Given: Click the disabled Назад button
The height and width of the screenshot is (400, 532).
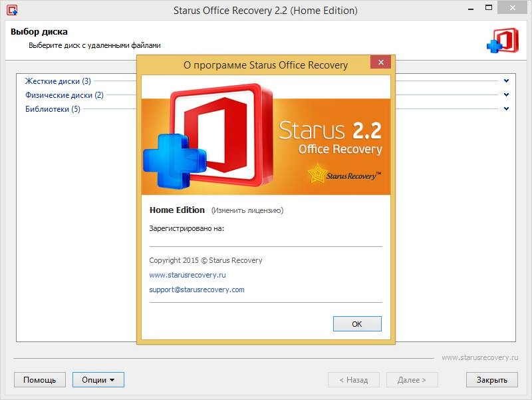Looking at the screenshot, I should (354, 379).
